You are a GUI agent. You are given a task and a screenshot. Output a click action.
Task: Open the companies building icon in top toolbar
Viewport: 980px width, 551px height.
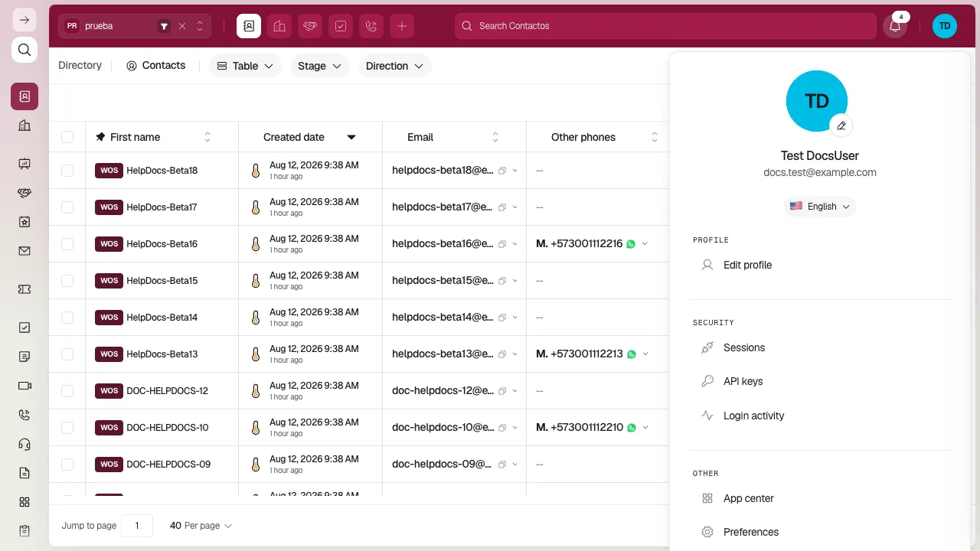279,26
